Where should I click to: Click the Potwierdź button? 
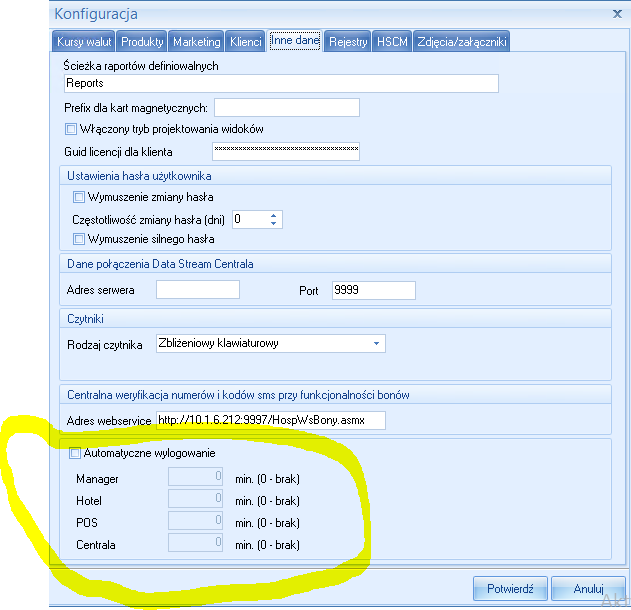(x=510, y=589)
